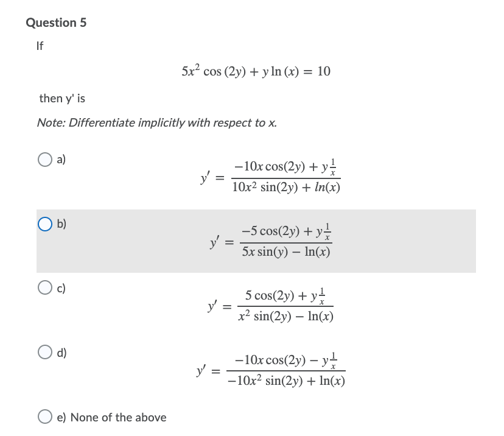Image resolution: width=504 pixels, height=436 pixels.
Task: Select the radio button for option b)
Action: (45, 224)
